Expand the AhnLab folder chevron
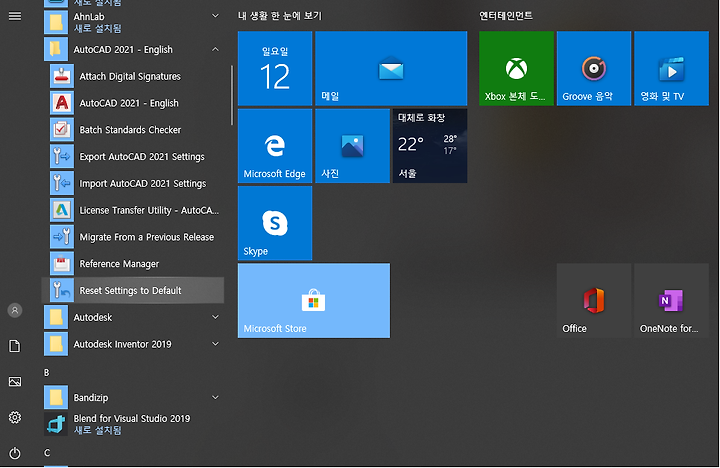 tap(215, 16)
